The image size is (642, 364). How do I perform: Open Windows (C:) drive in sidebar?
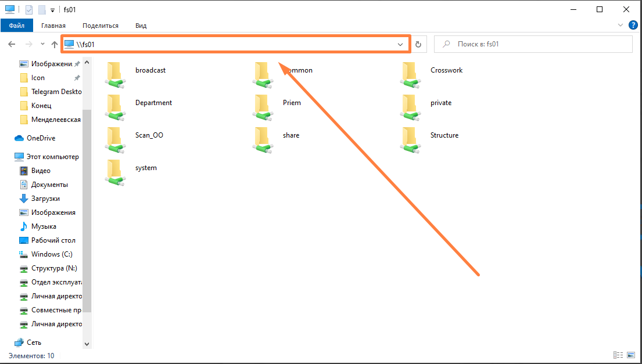pos(51,254)
